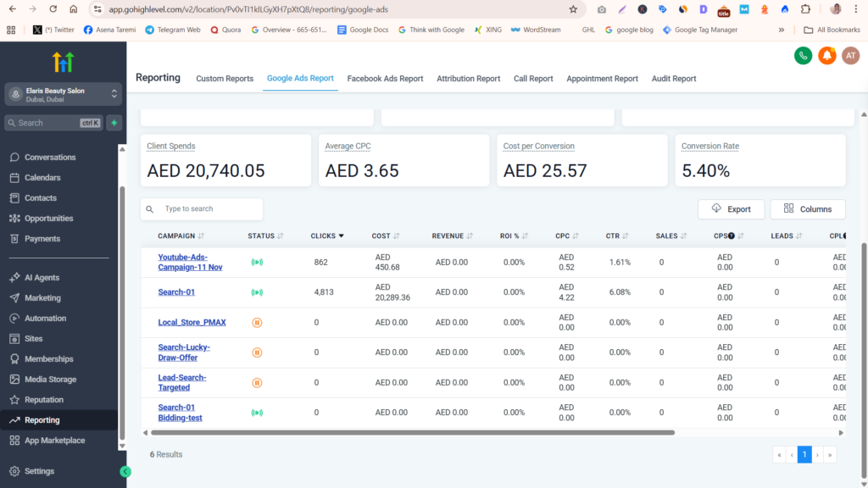Open Calendars in the sidebar

pyautogui.click(x=42, y=178)
